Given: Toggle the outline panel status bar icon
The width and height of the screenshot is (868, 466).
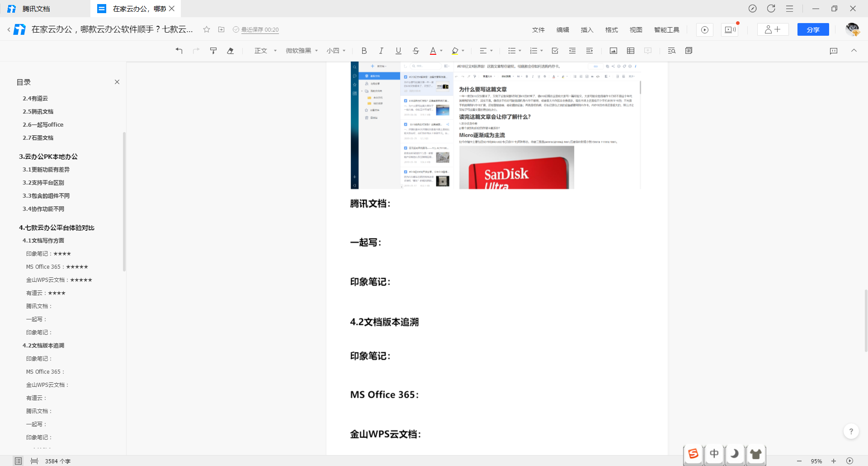Looking at the screenshot, I should pos(18,461).
